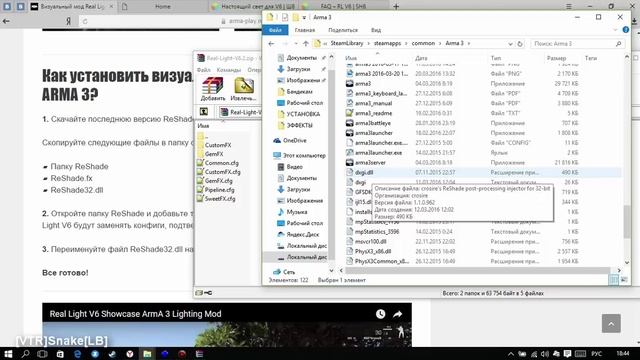
Task: Open address bar history dropdown
Action: tap(510, 43)
